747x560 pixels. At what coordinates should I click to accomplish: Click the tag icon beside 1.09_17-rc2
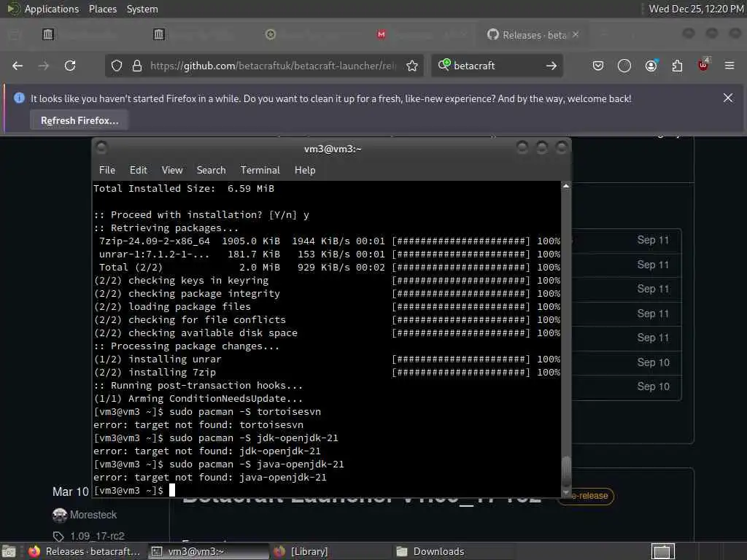tap(58, 536)
